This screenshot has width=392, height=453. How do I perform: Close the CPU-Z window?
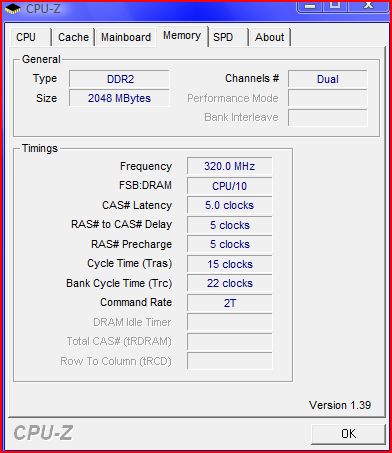[x=368, y=6]
